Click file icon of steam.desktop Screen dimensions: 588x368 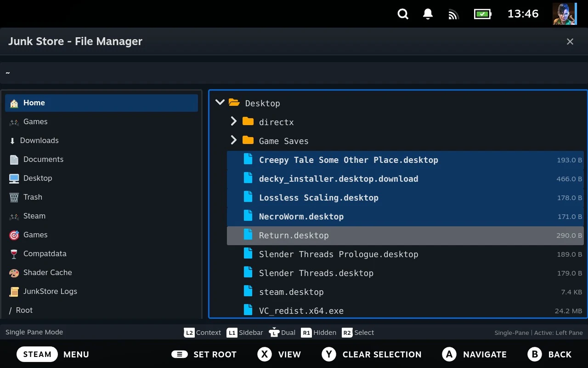(x=248, y=291)
